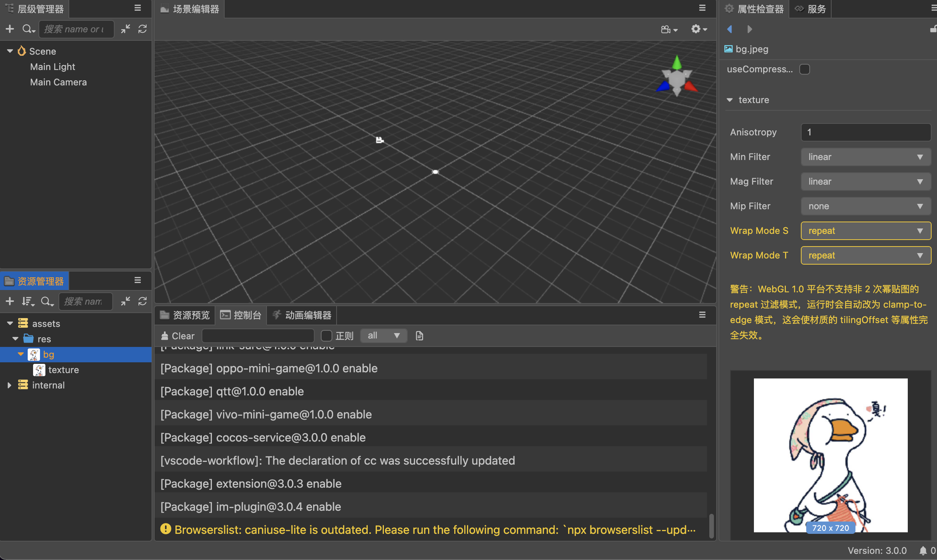Open hierarchy search type magnifier menu

coord(28,29)
